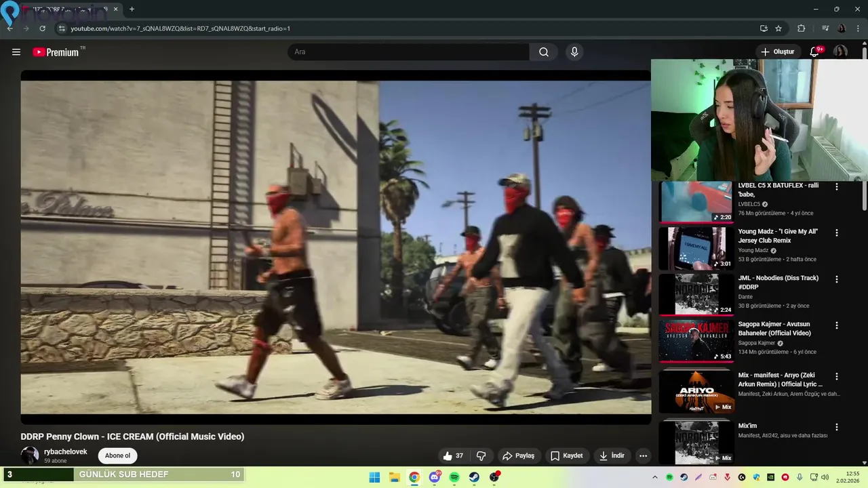This screenshot has height=488, width=868.
Task: Dislike the video with thumbs down
Action: (481, 455)
